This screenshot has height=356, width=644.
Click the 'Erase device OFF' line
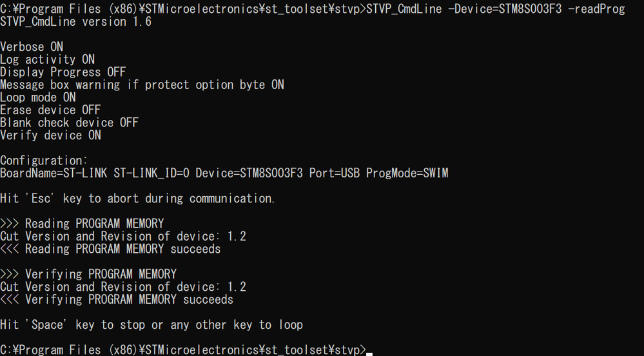tap(50, 110)
